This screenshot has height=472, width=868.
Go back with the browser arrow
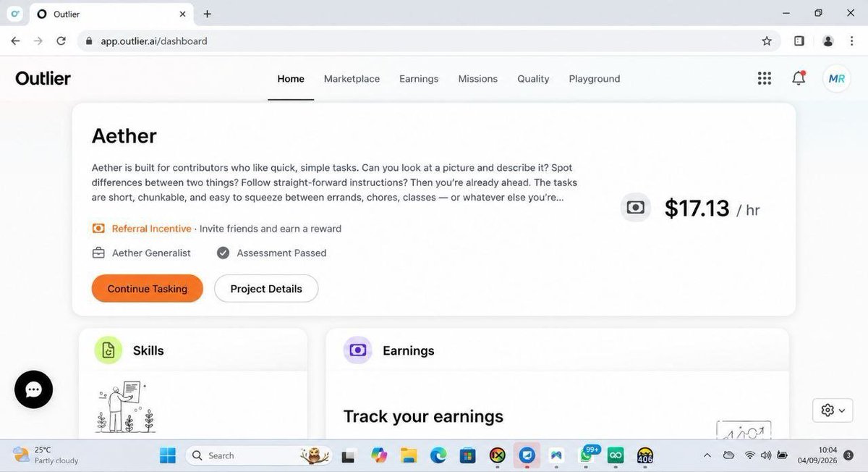click(x=15, y=41)
